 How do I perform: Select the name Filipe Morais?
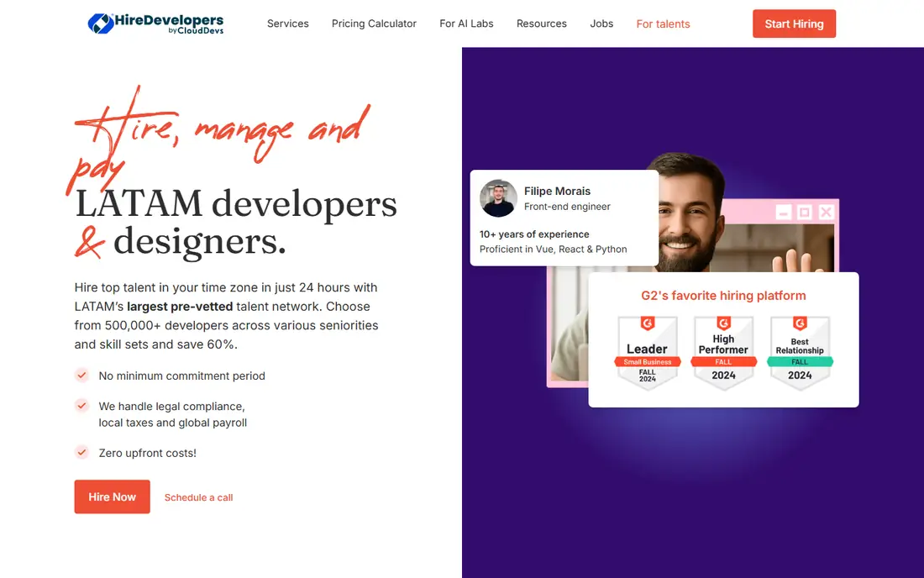click(557, 191)
